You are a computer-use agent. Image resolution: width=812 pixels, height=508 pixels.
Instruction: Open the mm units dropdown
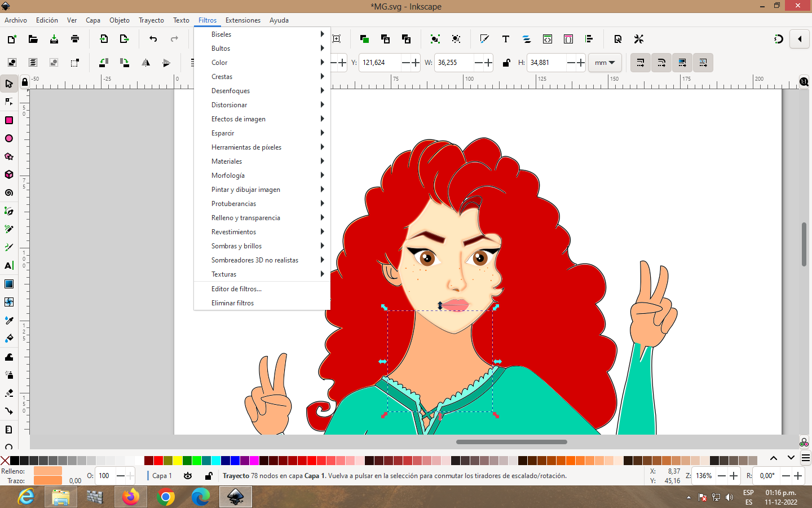605,63
